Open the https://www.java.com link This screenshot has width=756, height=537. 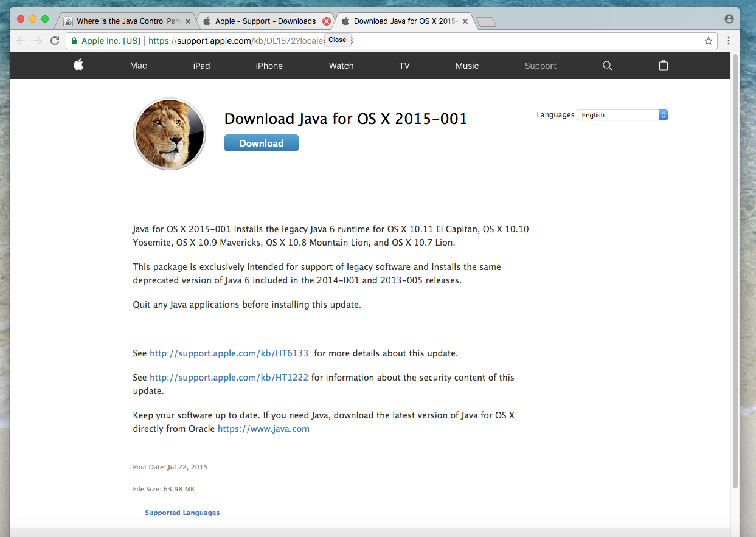click(264, 429)
